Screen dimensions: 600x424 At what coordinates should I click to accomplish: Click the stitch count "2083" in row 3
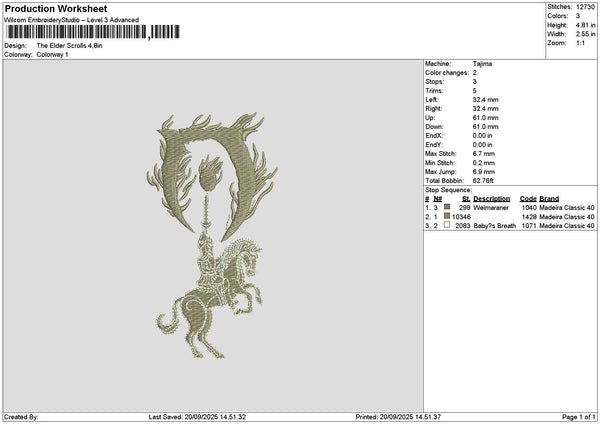463,226
